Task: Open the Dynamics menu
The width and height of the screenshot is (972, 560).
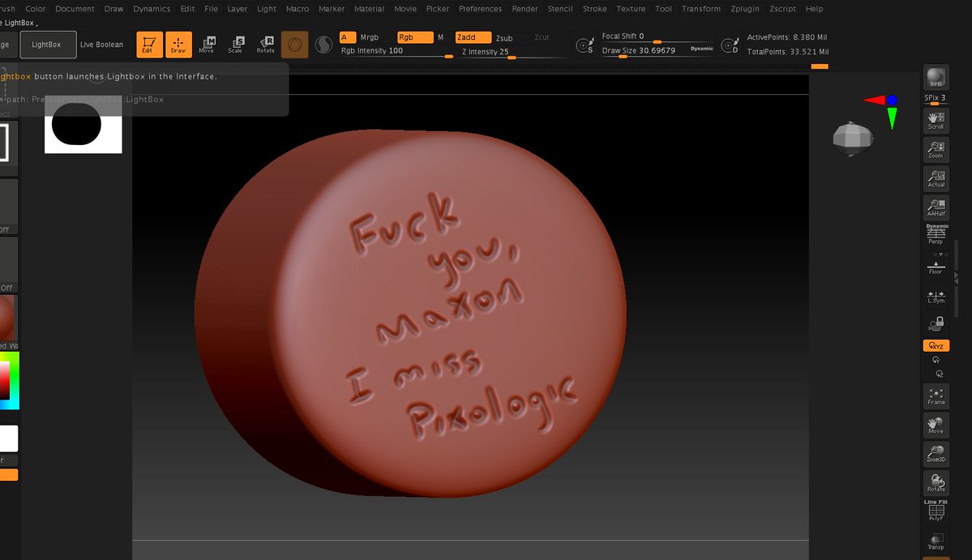Action: point(152,9)
